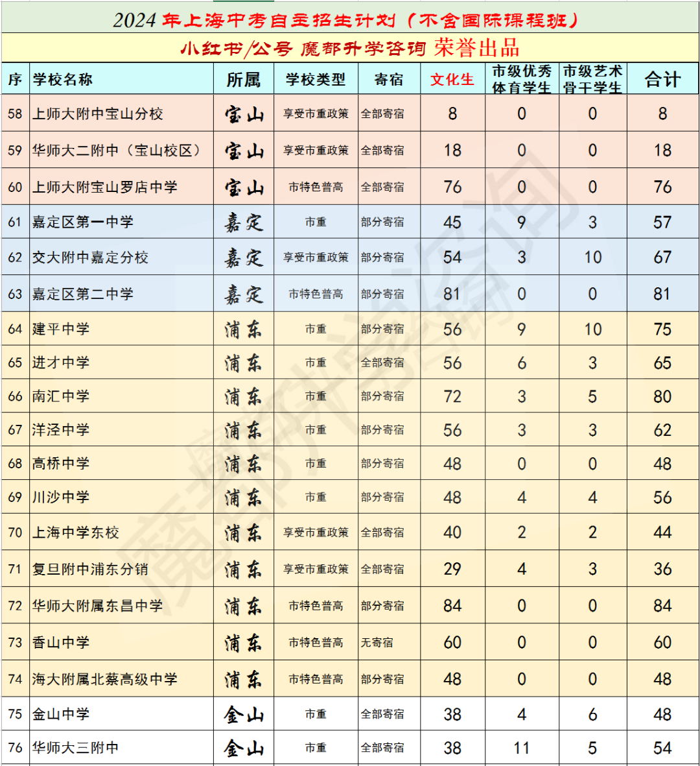Click the 学校类型 column header
The image size is (700, 766).
click(x=316, y=79)
